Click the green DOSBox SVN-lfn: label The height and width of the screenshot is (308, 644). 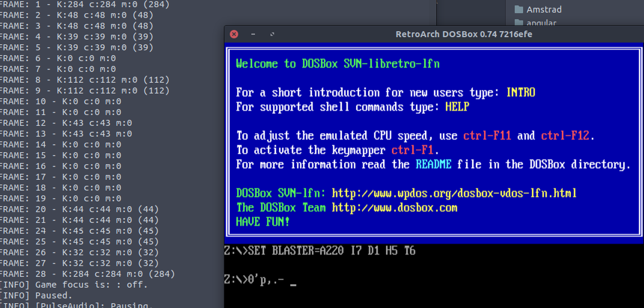click(281, 193)
